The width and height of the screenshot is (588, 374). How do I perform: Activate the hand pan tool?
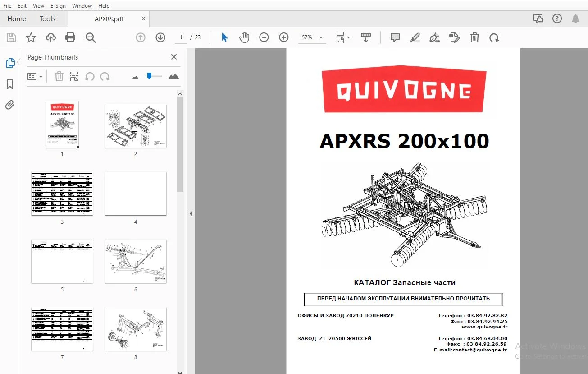click(x=244, y=38)
